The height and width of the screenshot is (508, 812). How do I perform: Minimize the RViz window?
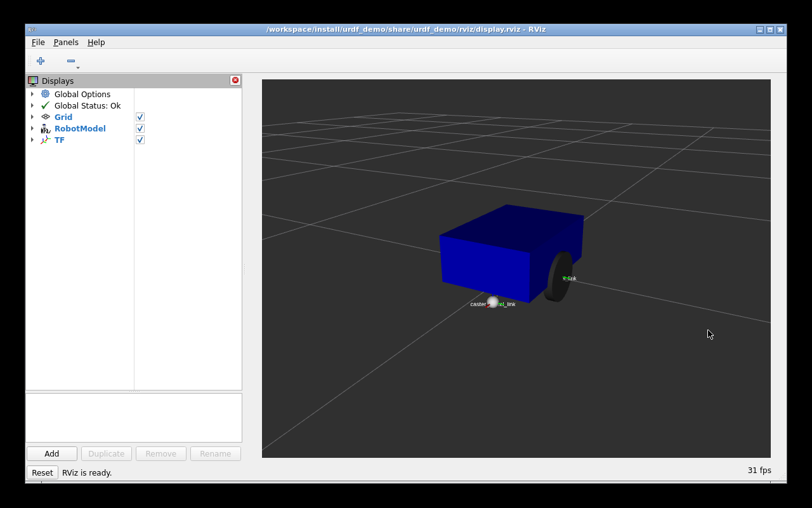point(760,30)
